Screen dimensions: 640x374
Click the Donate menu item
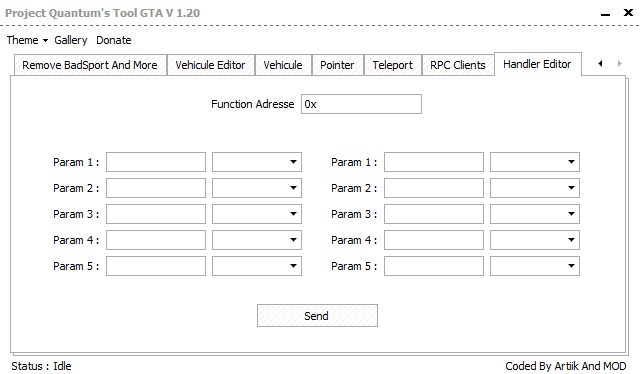tap(113, 40)
